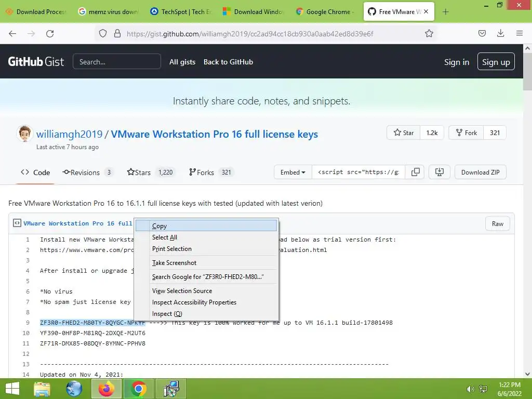Image resolution: width=532 pixels, height=399 pixels.
Task: Click the page scrollbar down arrow
Action: (527, 374)
